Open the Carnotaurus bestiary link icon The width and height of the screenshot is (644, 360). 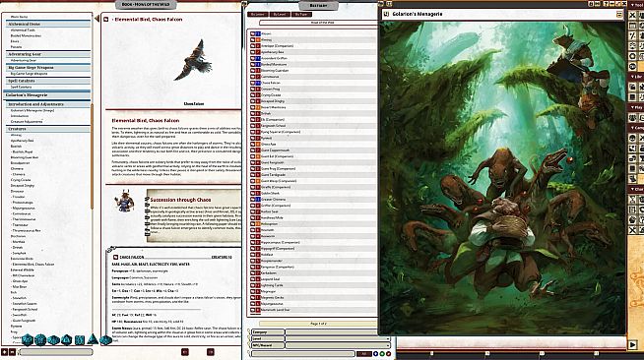tap(253, 77)
